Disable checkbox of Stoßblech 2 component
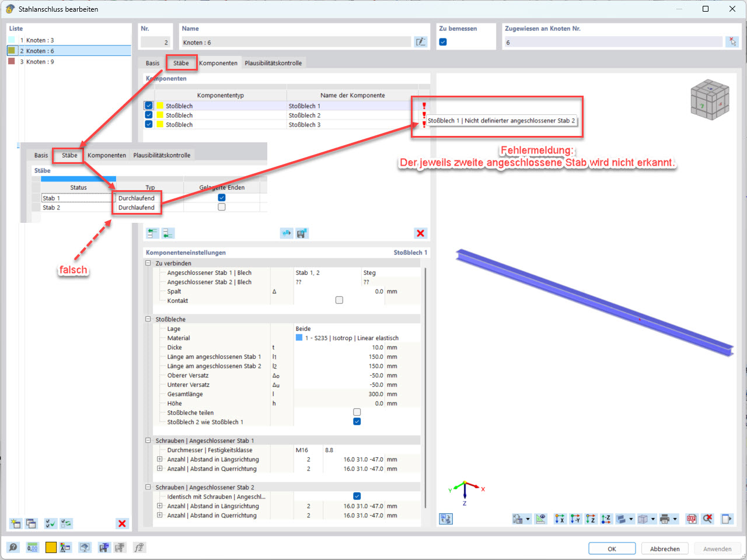This screenshot has width=747, height=560. (x=148, y=114)
